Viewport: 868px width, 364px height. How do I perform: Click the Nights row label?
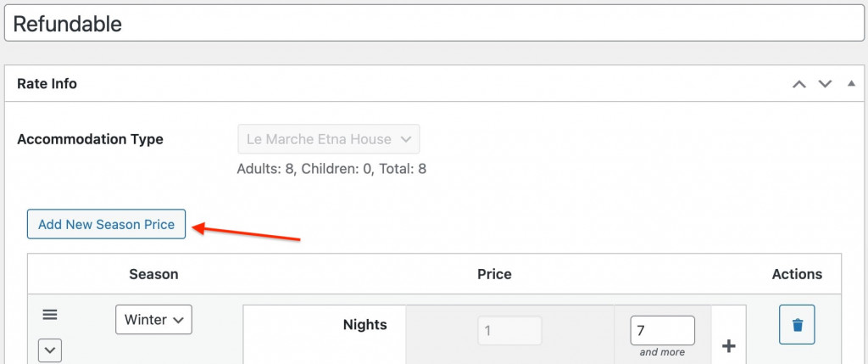pos(364,324)
